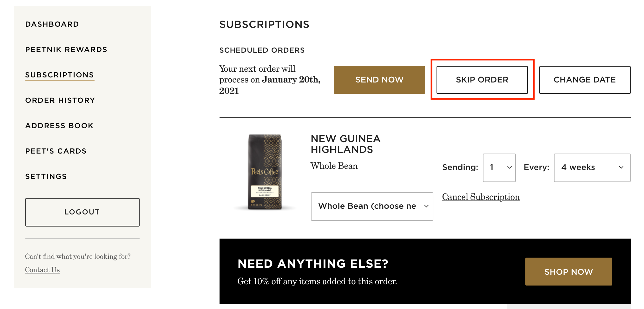Click the Change Date button

(x=584, y=80)
